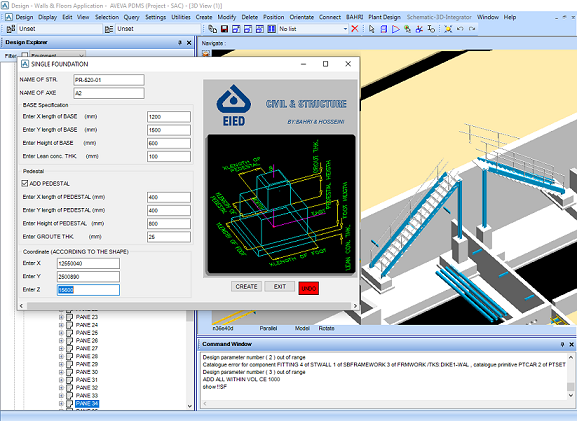Click the Height of PEDESTAL field
Viewport: 577px width, 421px height.
click(169, 224)
